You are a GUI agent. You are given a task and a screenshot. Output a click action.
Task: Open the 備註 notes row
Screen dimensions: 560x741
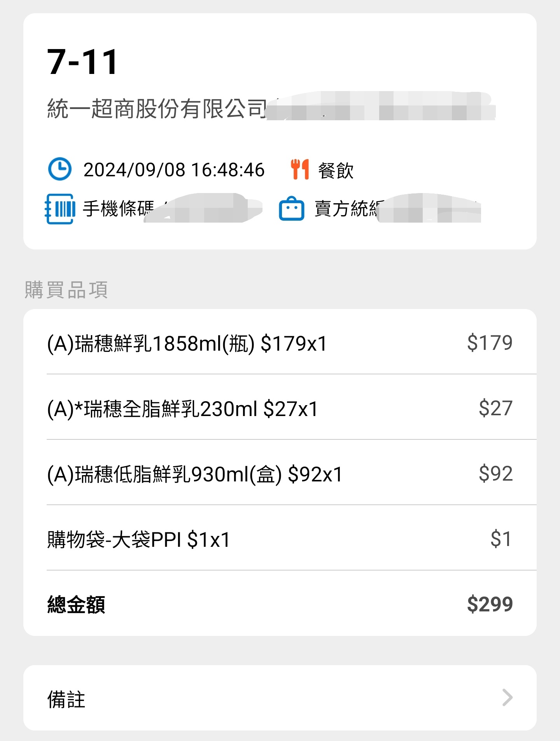tap(279, 698)
